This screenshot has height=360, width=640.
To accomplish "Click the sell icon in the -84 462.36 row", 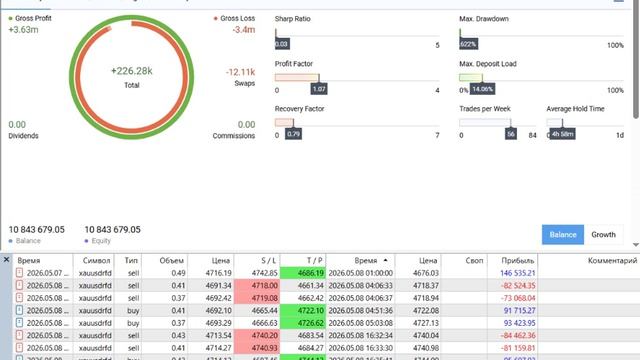I will tap(19, 335).
